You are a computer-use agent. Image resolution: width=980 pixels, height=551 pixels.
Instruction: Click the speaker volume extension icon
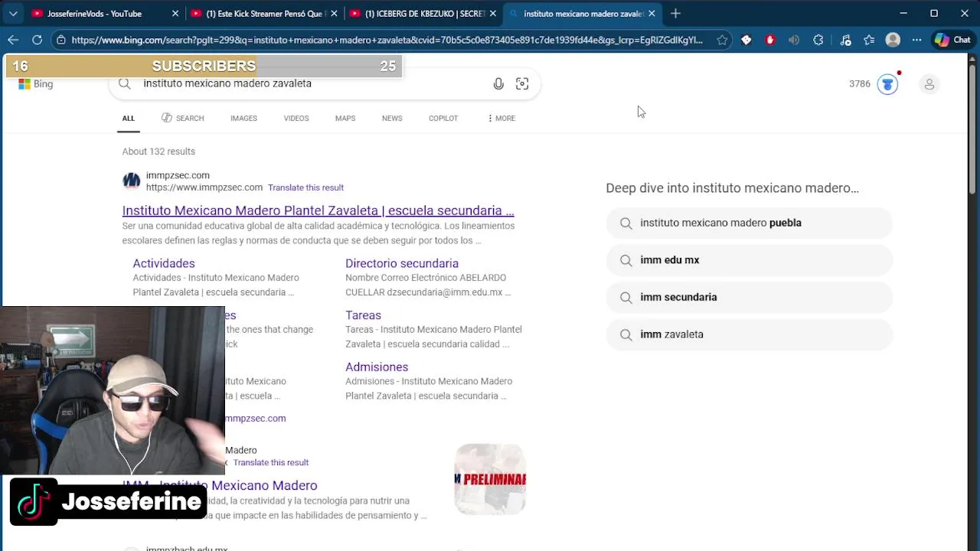pos(794,40)
